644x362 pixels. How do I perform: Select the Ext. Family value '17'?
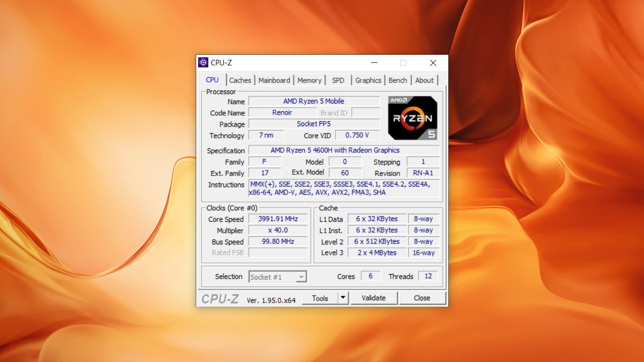click(x=265, y=173)
